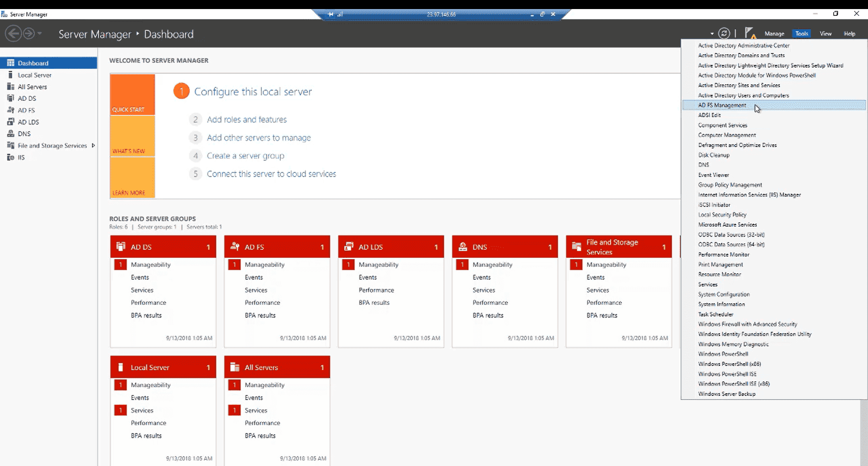Click Create a server group link
The height and width of the screenshot is (466, 868).
[x=245, y=156]
